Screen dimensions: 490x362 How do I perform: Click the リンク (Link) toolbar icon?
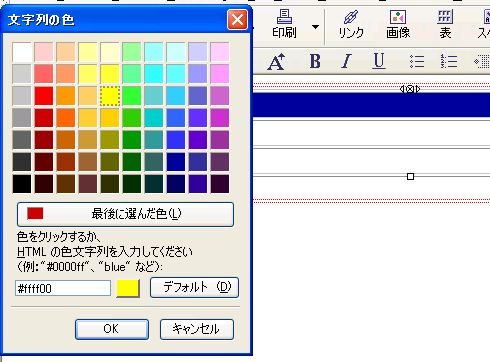click(351, 24)
